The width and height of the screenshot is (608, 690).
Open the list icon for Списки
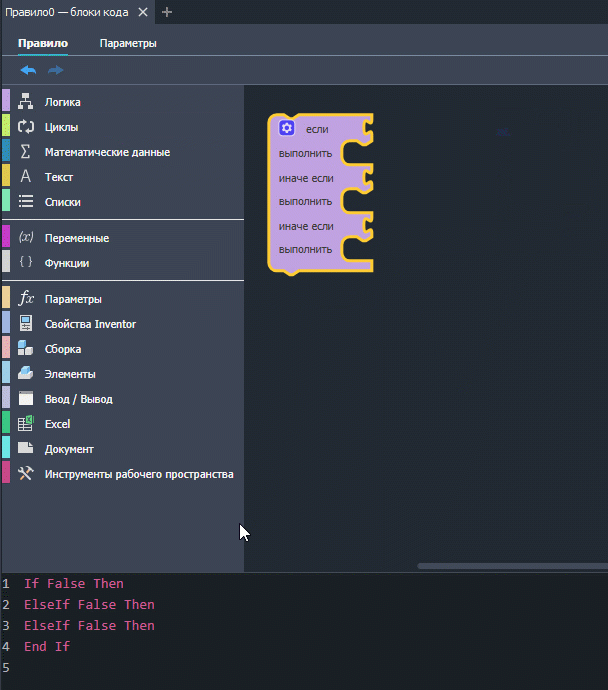pyautogui.click(x=26, y=202)
